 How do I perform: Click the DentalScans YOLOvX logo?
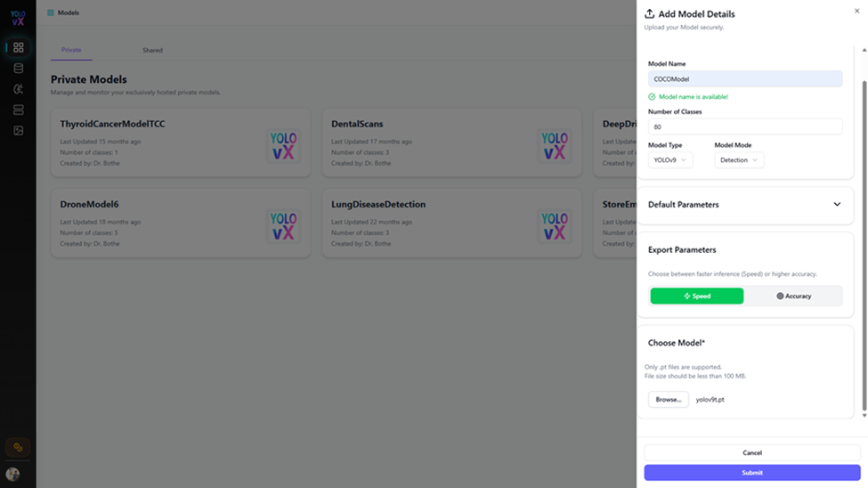coord(555,146)
